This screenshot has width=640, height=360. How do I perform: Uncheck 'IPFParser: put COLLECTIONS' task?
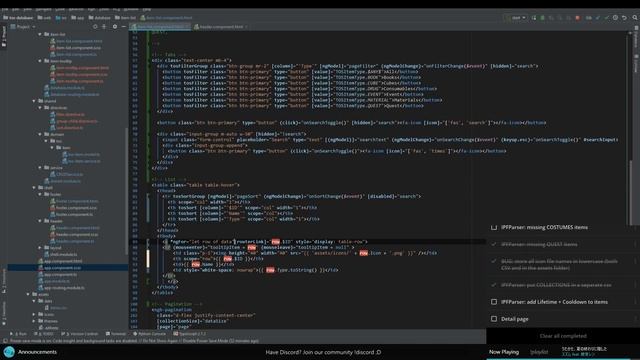tap(494, 285)
